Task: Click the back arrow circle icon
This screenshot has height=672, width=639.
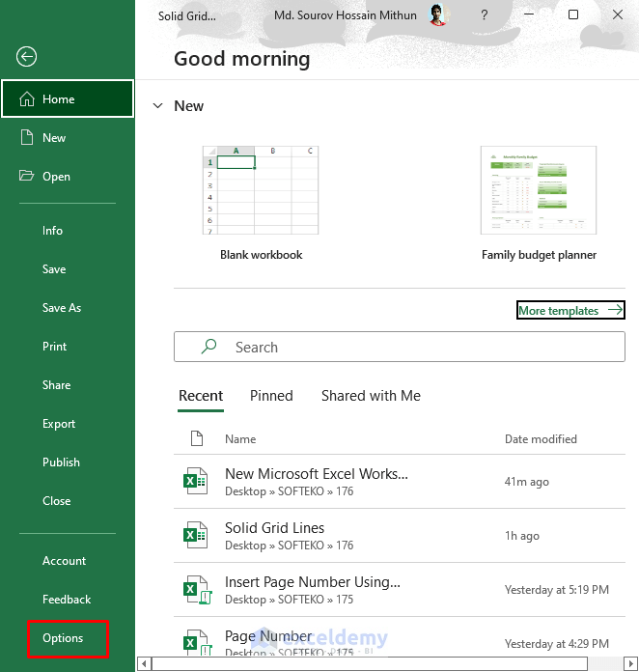Action: point(27,57)
